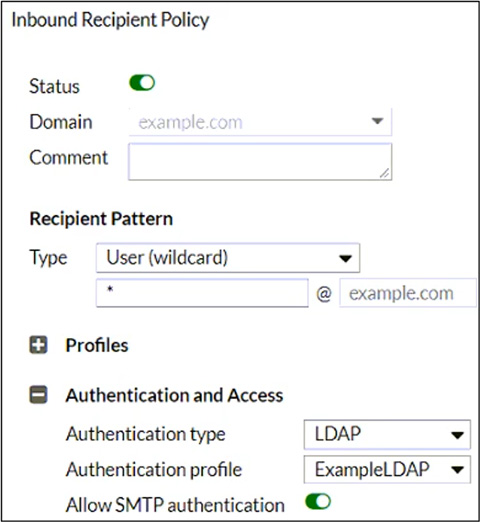
Task: Expand the Profiles section plus icon
Action: (38, 345)
